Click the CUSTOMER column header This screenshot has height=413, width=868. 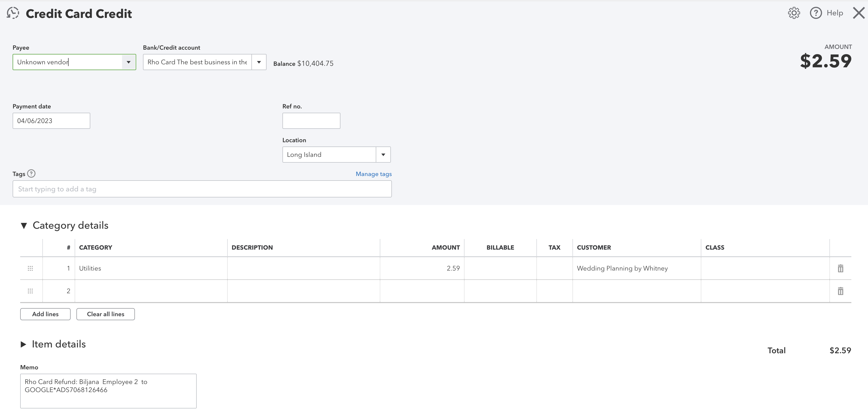(594, 247)
